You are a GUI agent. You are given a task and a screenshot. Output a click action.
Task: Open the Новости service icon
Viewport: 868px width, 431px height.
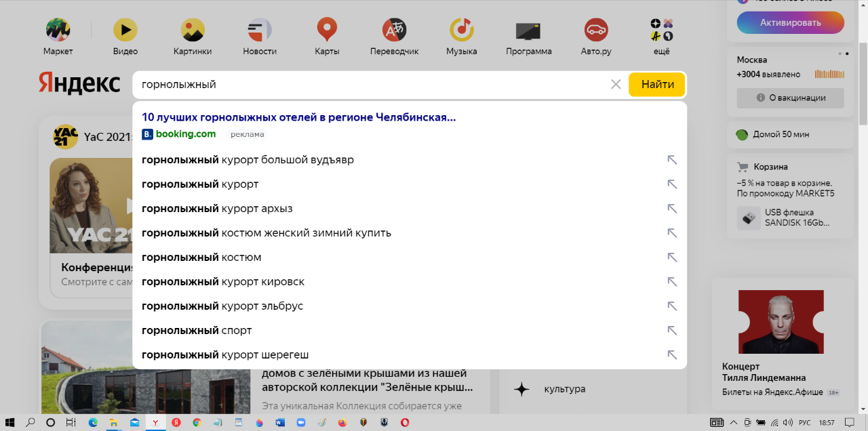[x=260, y=30]
